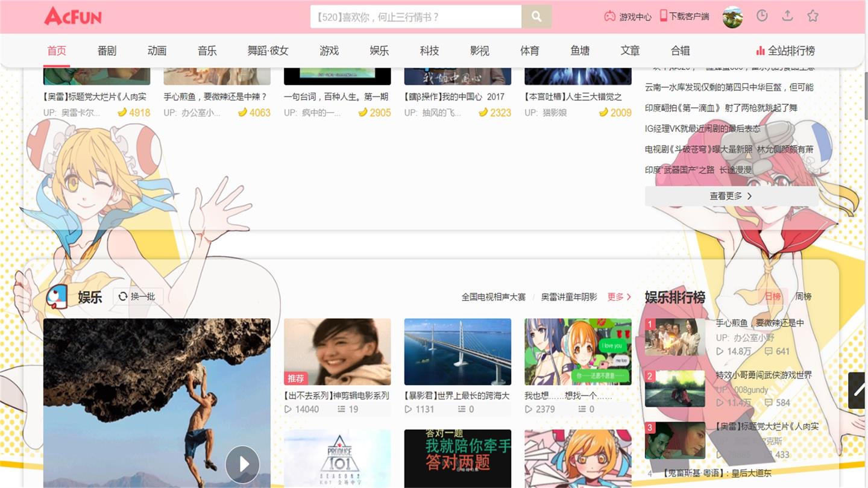Switch to the 番剧 tab
Screen dimensions: 868x488
coord(106,51)
